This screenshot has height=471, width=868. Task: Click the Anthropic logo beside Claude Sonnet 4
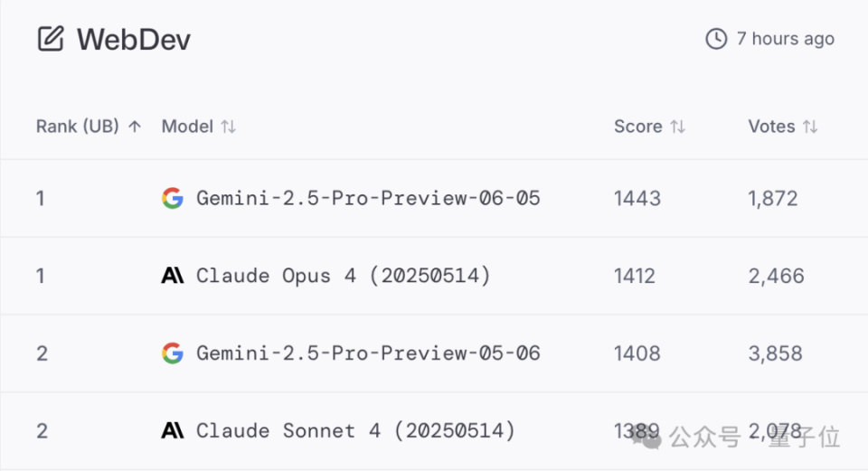(173, 430)
